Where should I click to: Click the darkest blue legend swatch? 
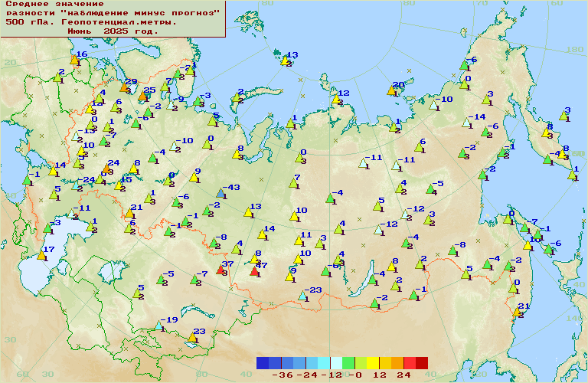pos(263,363)
